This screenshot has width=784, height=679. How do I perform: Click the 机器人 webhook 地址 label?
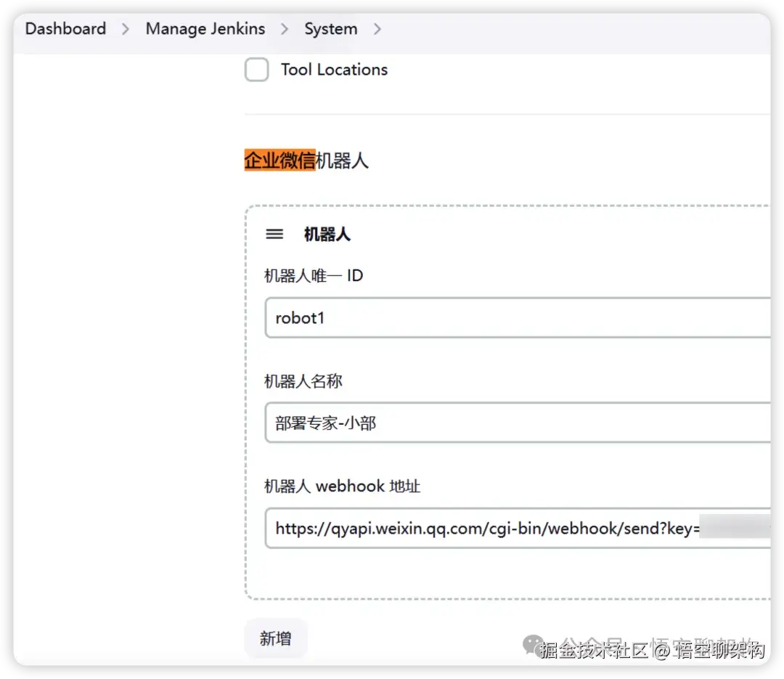click(x=342, y=486)
